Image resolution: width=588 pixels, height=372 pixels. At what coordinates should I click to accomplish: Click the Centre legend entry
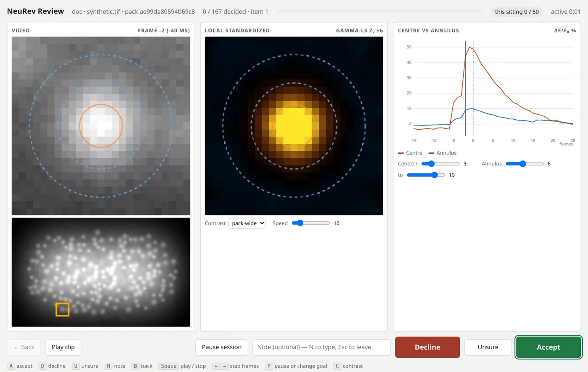[410, 153]
